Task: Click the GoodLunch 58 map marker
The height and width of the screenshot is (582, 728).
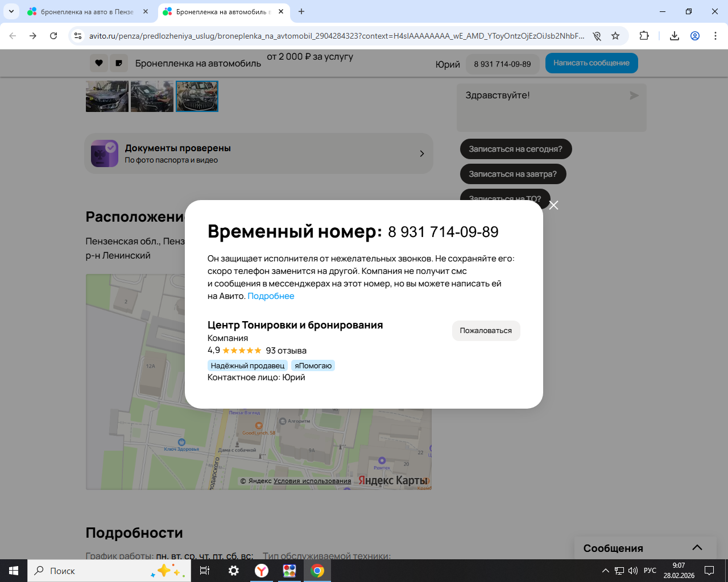Action: point(259,426)
